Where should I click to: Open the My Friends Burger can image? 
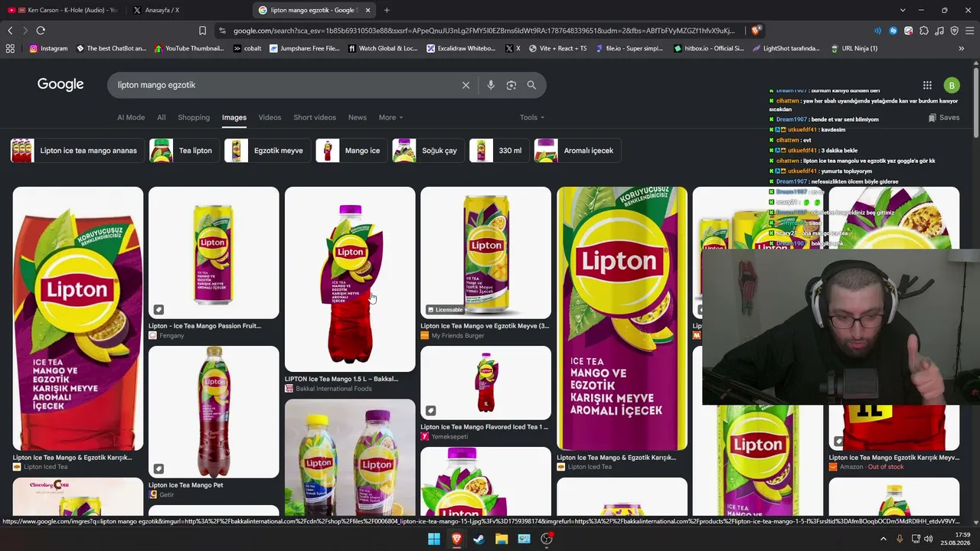click(x=485, y=253)
